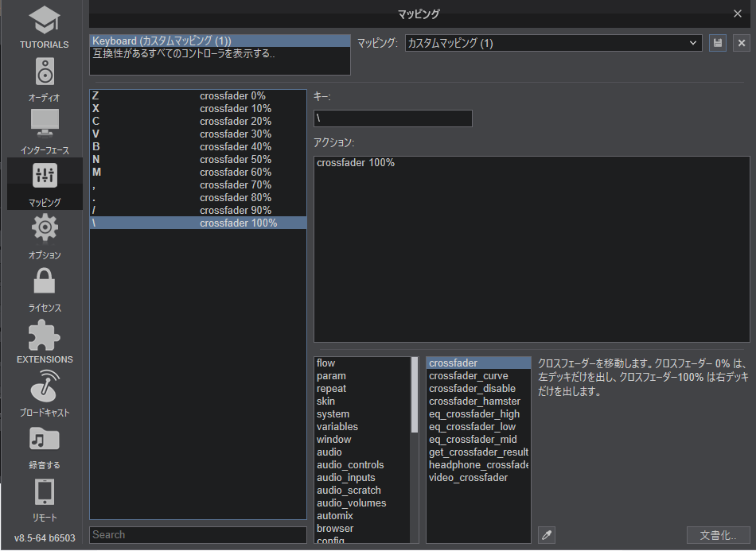Select the crossfader_hamster action
756x551 pixels.
coord(478,402)
